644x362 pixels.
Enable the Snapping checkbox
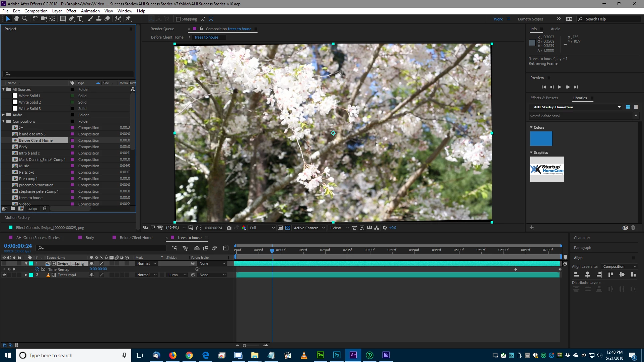tap(178, 19)
